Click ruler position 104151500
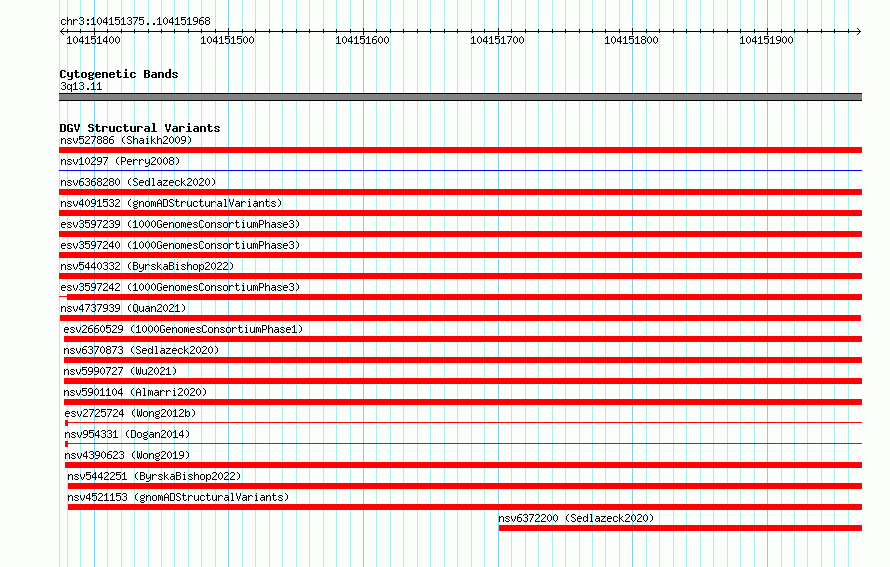Screen dimensions: 890x567 (x=228, y=40)
